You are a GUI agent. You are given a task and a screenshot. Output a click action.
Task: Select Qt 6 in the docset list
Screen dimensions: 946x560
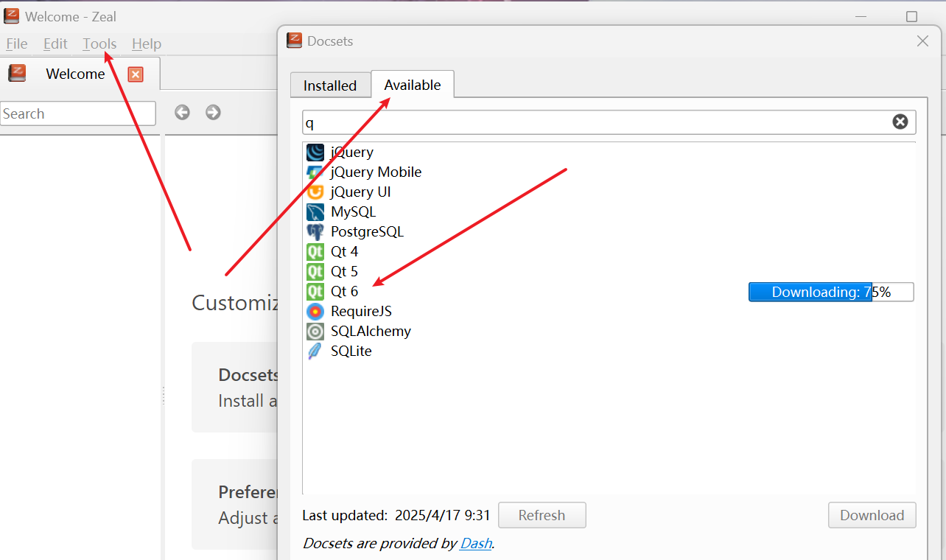pyautogui.click(x=609, y=292)
